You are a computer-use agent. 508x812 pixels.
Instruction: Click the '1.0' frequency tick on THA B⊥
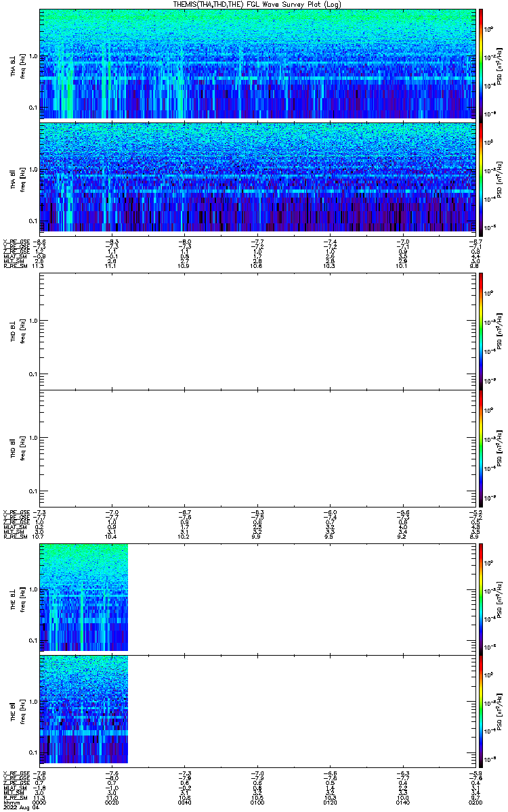(x=33, y=58)
